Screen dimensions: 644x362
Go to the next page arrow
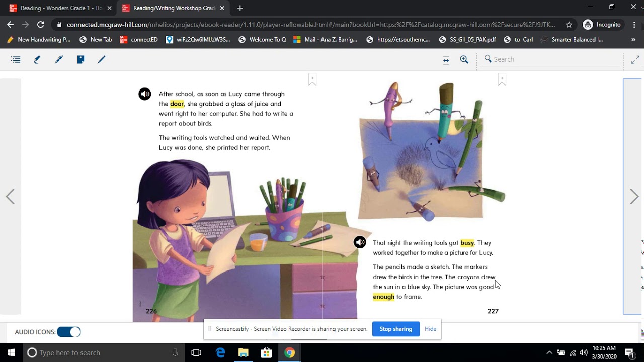634,197
